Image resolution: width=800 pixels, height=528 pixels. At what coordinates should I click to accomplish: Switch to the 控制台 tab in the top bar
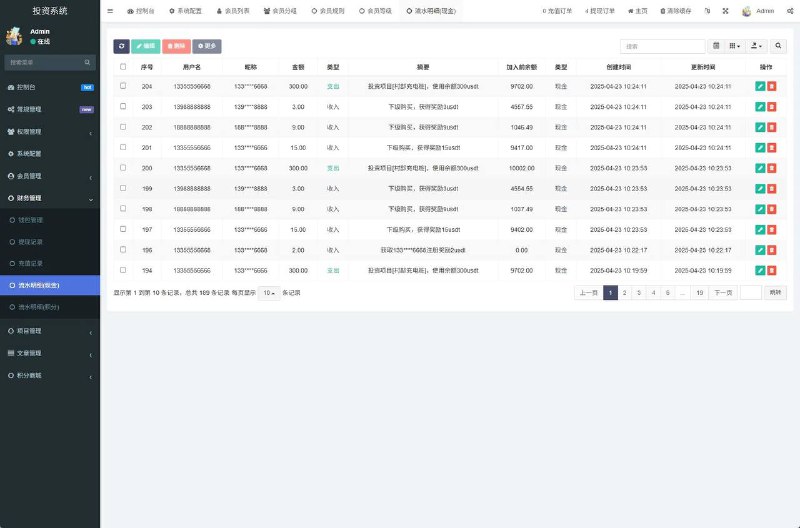[x=141, y=11]
